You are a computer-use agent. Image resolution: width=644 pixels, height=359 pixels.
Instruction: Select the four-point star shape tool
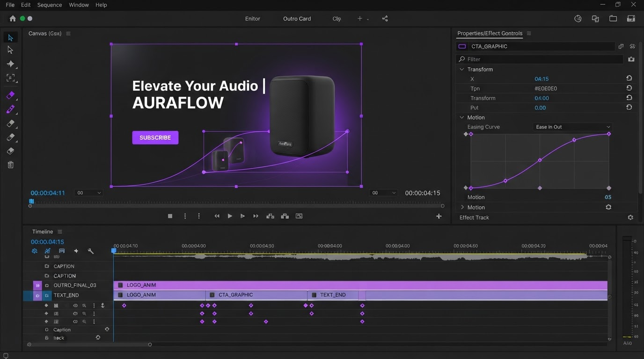(x=10, y=64)
